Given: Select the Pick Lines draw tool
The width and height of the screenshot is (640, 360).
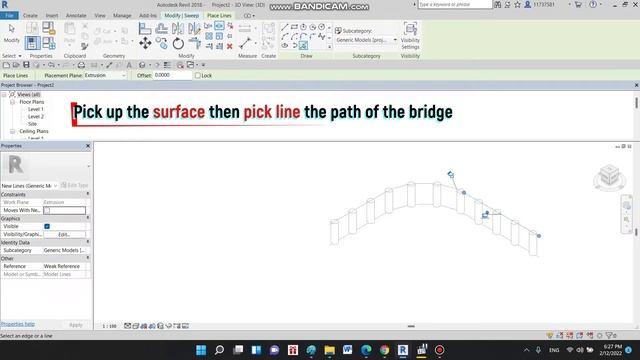Looking at the screenshot, I should [303, 46].
